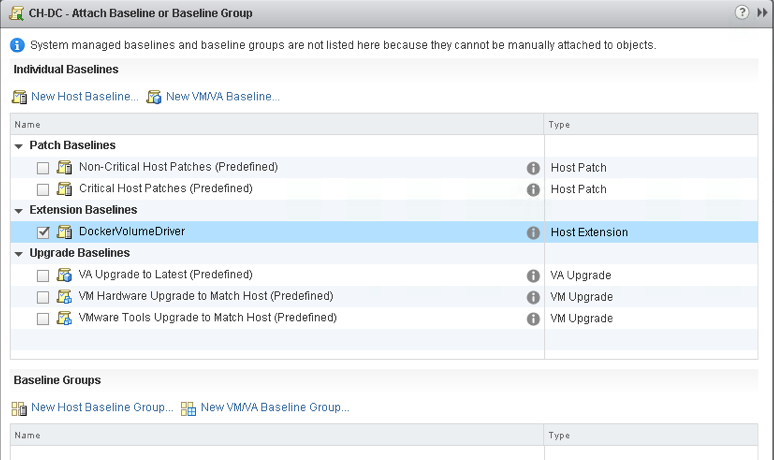774x460 pixels.
Task: Collapse the Patch Baselines group
Action: 19,146
